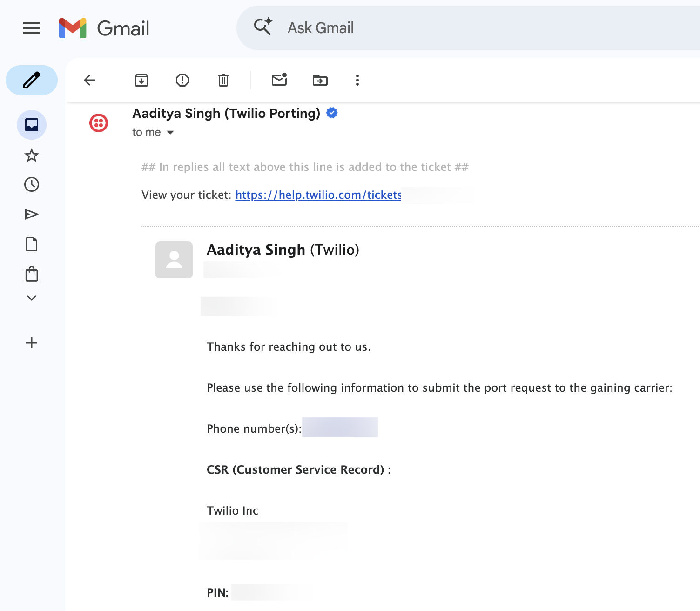Mark the email as unread
Image resolution: width=700 pixels, height=611 pixels.
(x=279, y=80)
